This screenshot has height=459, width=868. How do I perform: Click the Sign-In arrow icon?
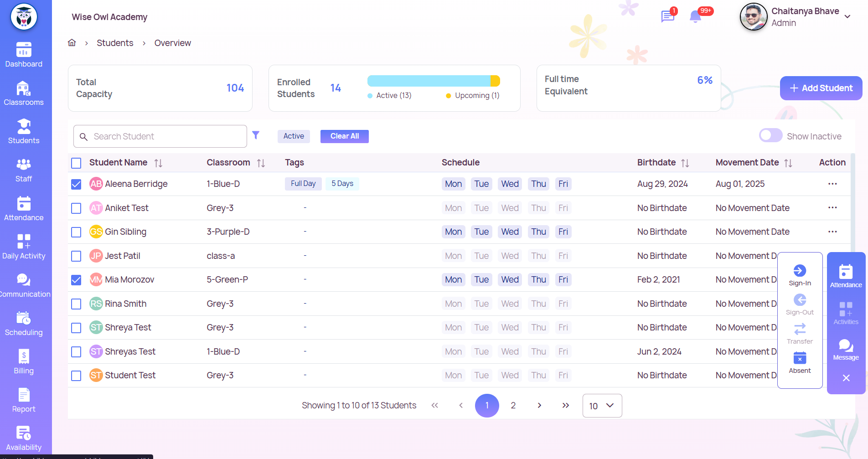[x=800, y=271]
